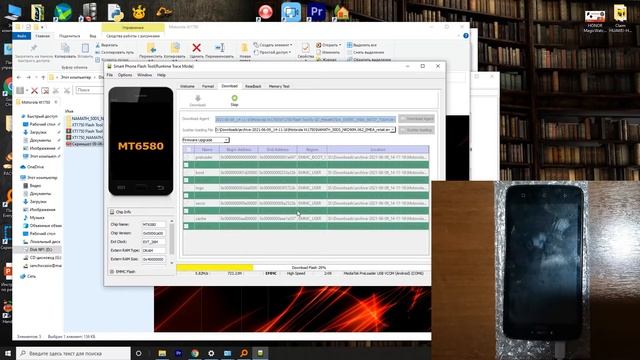Image resolution: width=640 pixels, height=360 pixels.
Task: Switch to the Readback tab
Action: click(x=253, y=86)
